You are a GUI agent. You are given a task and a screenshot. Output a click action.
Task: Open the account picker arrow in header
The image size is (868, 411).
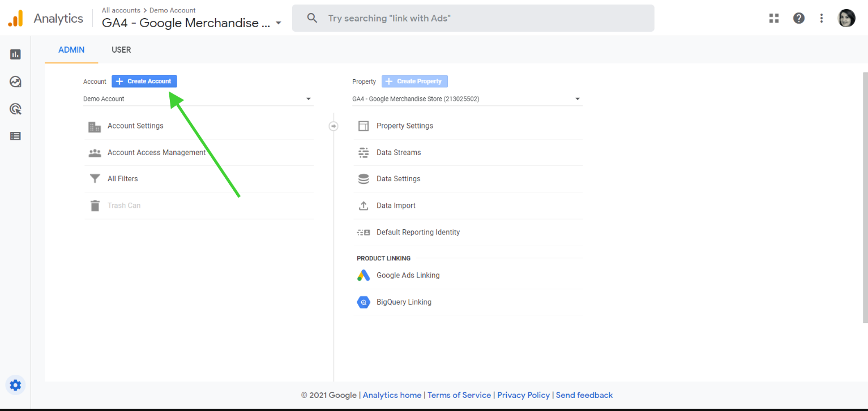(x=278, y=24)
